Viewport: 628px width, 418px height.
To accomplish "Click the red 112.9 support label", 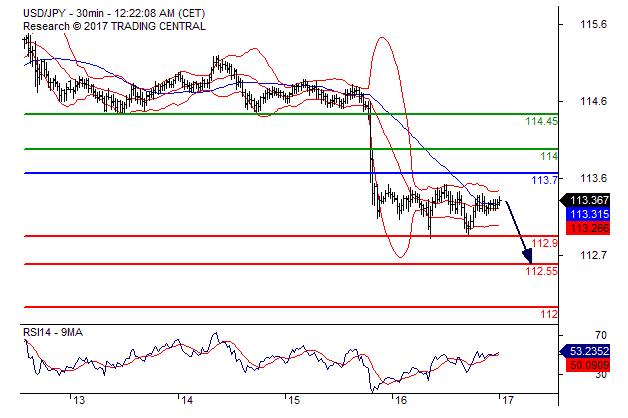I will pos(544,243).
